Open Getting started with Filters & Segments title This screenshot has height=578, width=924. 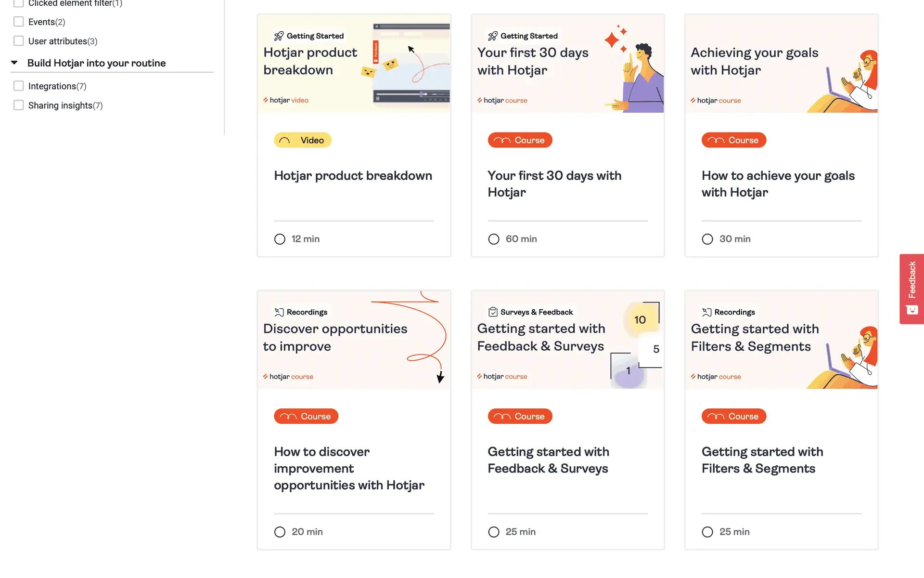pyautogui.click(x=762, y=460)
